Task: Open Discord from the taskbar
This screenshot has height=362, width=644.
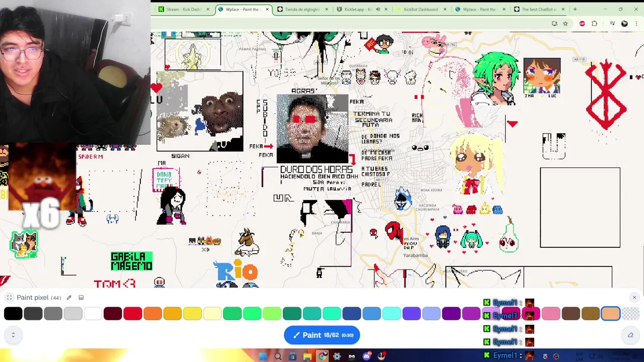Action: (x=367, y=356)
